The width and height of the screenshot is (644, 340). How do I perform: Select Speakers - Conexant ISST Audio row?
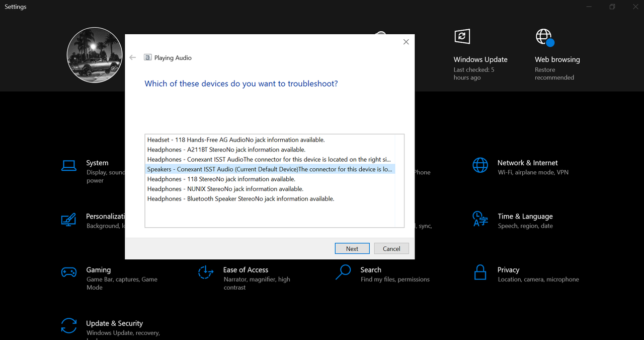coord(270,169)
